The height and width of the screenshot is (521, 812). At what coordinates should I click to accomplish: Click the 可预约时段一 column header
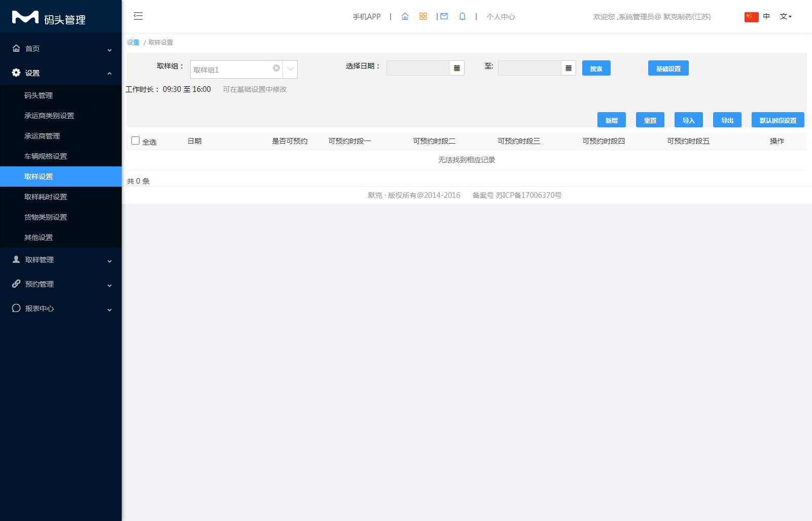[x=349, y=141]
